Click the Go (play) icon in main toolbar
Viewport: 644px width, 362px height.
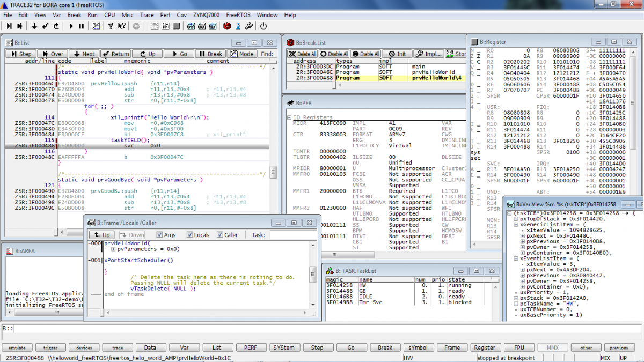(71, 26)
